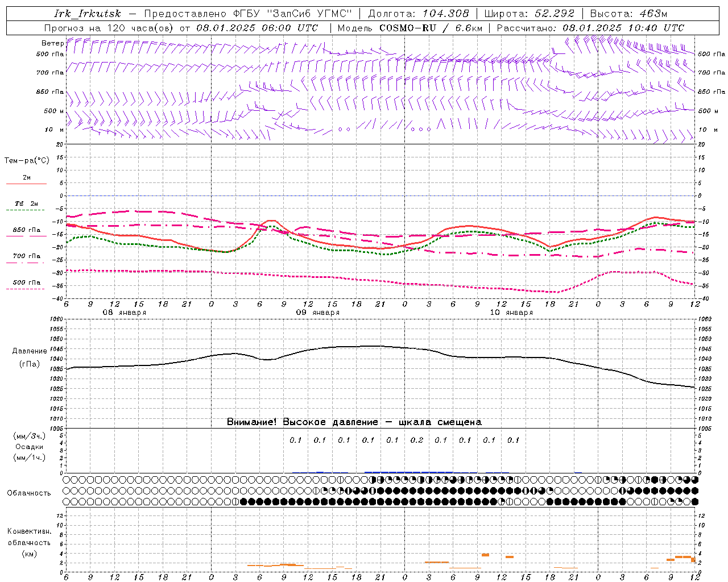Click the (гПа) unit under Давление
The image size is (728, 582).
(x=30, y=364)
